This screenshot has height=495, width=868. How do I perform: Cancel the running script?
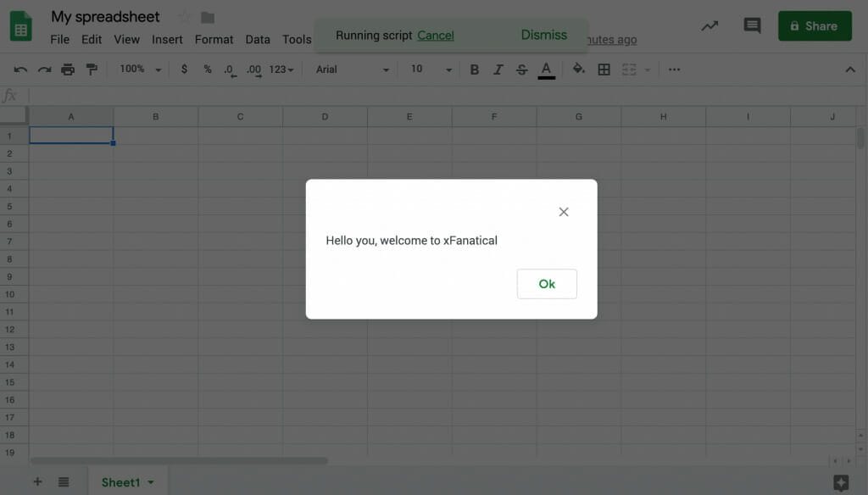click(x=435, y=36)
